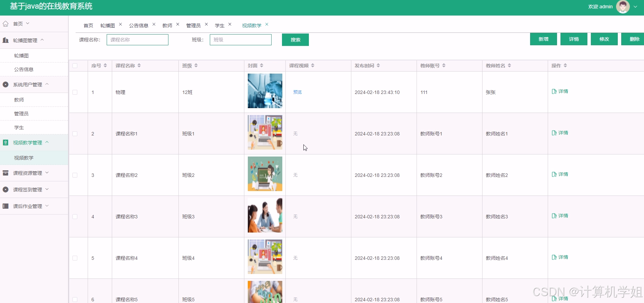Click the admin avatar picture
The width and height of the screenshot is (644, 303).
pyautogui.click(x=623, y=7)
